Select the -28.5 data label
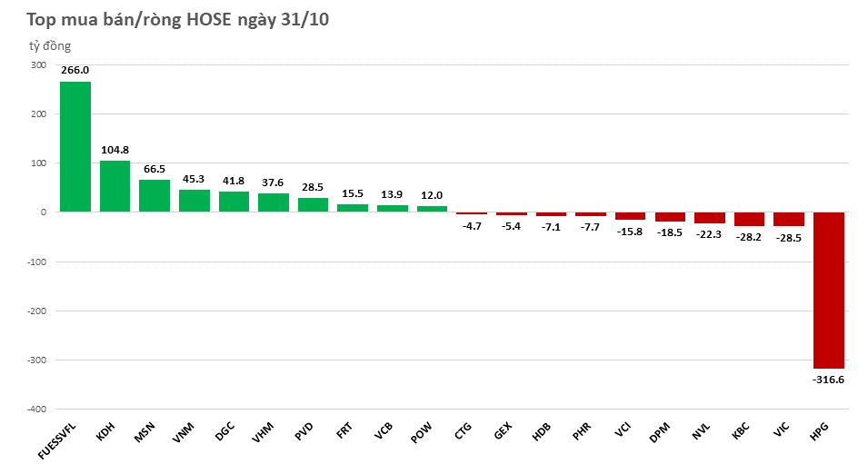 click(788, 239)
